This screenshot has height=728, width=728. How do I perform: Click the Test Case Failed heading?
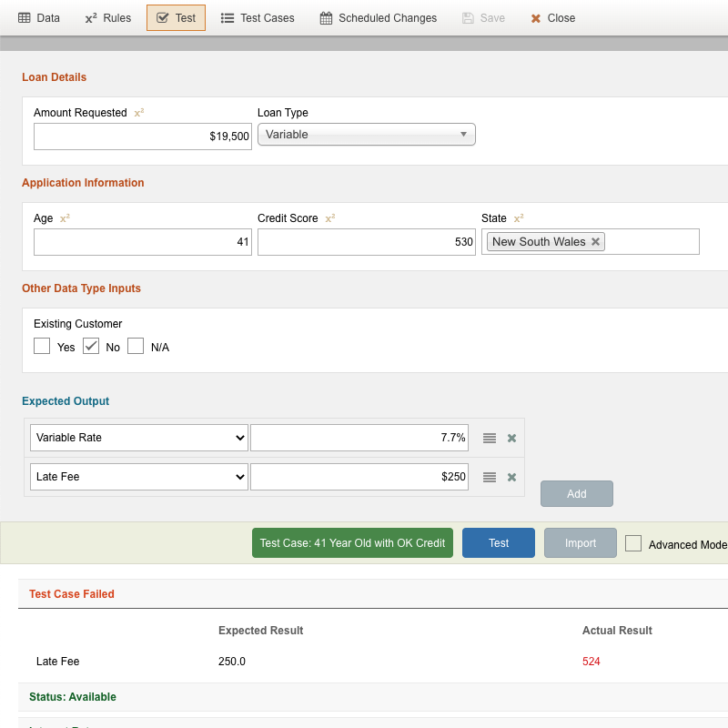point(72,594)
